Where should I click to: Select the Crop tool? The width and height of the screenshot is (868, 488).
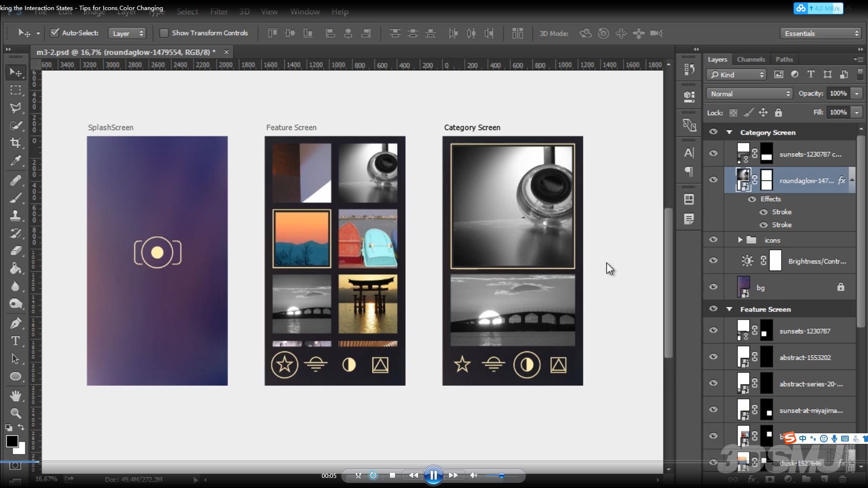(x=16, y=143)
